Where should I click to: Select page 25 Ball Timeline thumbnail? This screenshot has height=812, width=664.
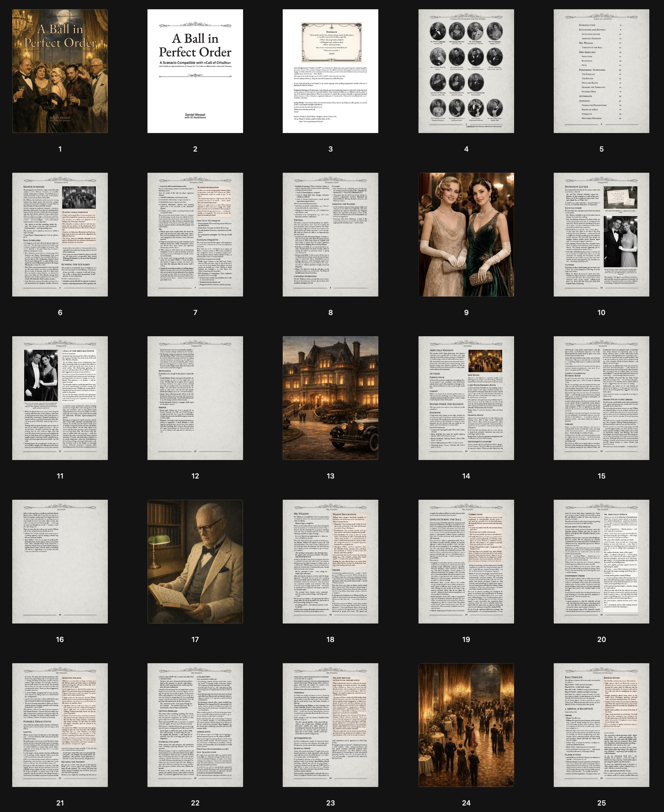pyautogui.click(x=601, y=725)
